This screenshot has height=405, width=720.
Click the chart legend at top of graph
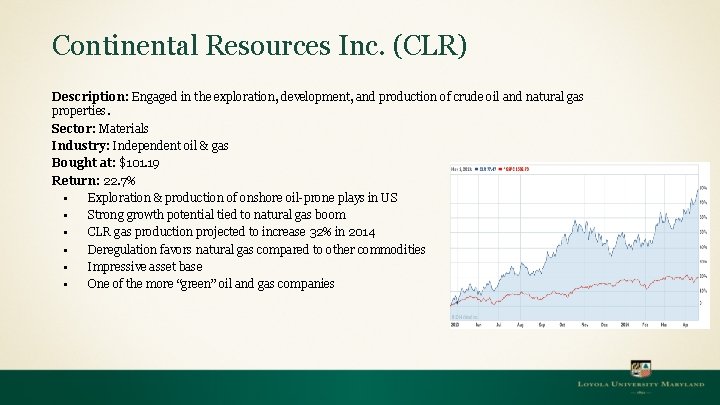click(x=490, y=169)
